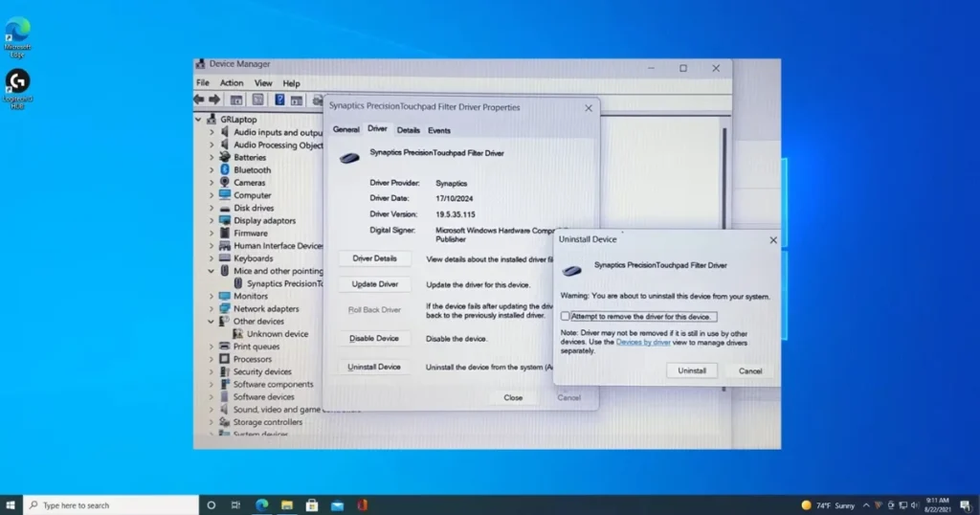Collapse the GRLaptop root node
980x515 pixels.
click(x=198, y=119)
